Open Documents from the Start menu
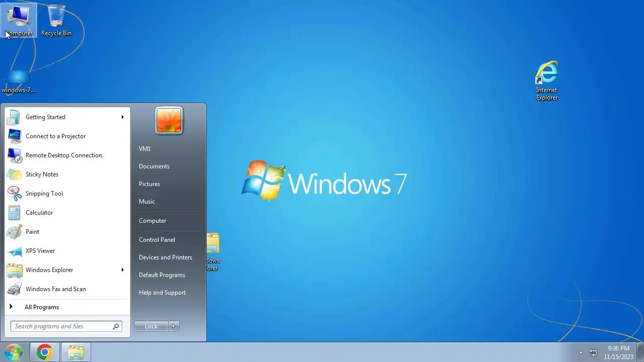This screenshot has width=644, height=362. click(154, 166)
